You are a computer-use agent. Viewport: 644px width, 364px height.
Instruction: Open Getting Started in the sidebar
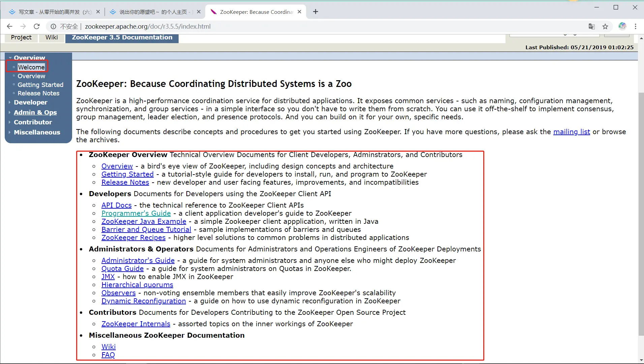click(40, 85)
